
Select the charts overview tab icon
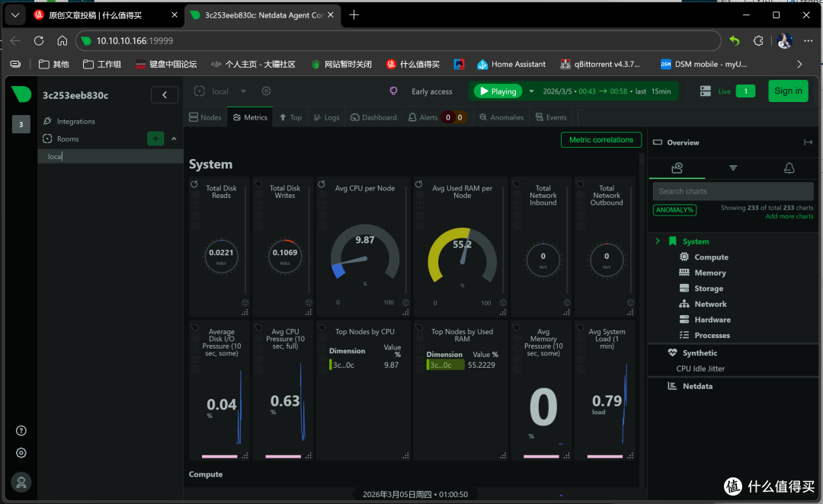(x=677, y=167)
